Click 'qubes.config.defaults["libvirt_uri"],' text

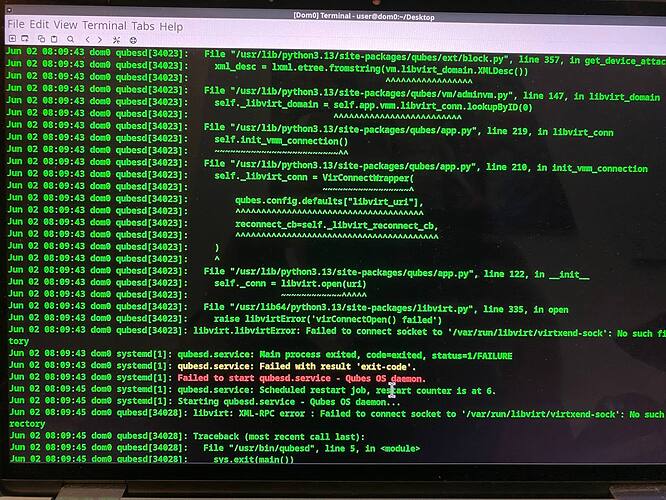(329, 201)
